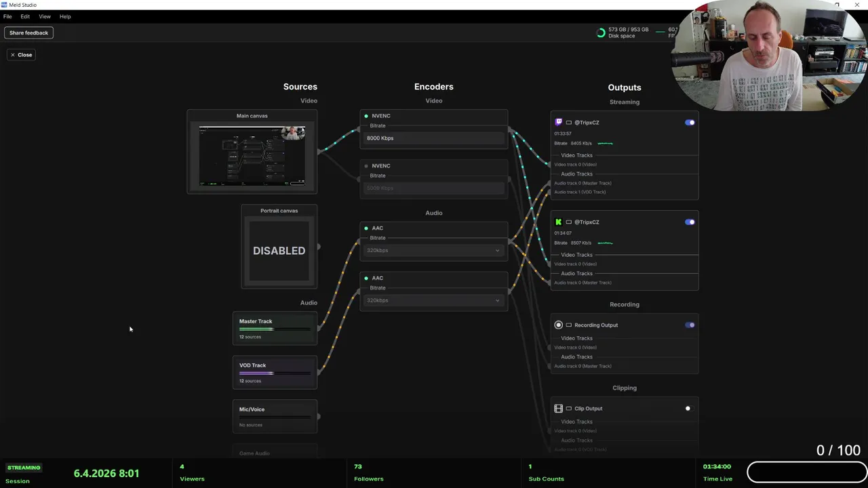Click the '4 Viewers' stat
This screenshot has width=868, height=488.
point(192,473)
